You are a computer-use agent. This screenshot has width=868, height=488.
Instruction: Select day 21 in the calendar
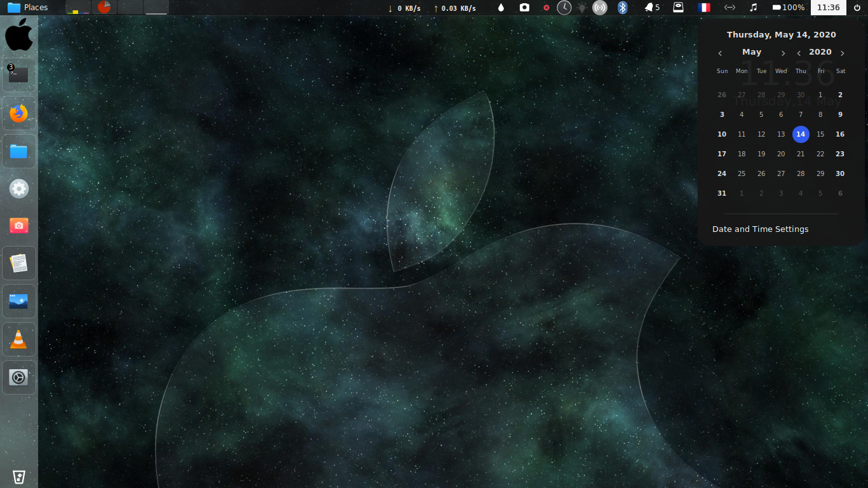(801, 154)
